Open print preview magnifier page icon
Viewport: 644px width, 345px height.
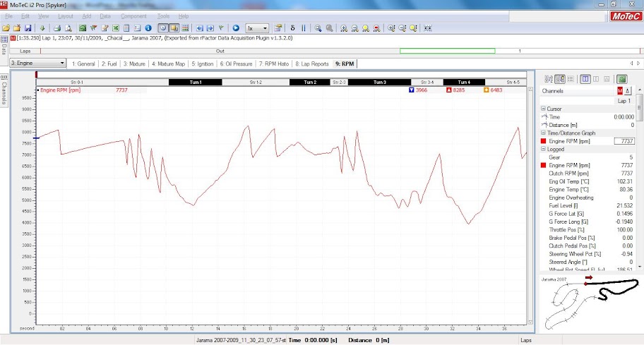coord(68,28)
